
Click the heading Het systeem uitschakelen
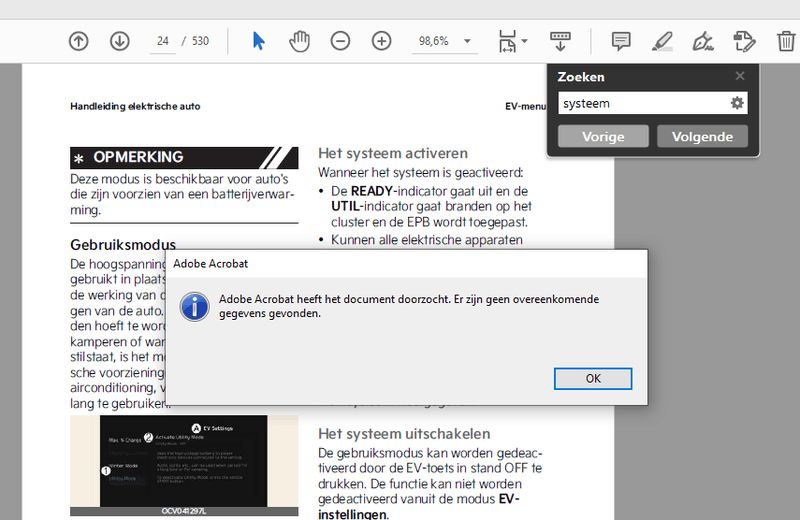click(404, 434)
